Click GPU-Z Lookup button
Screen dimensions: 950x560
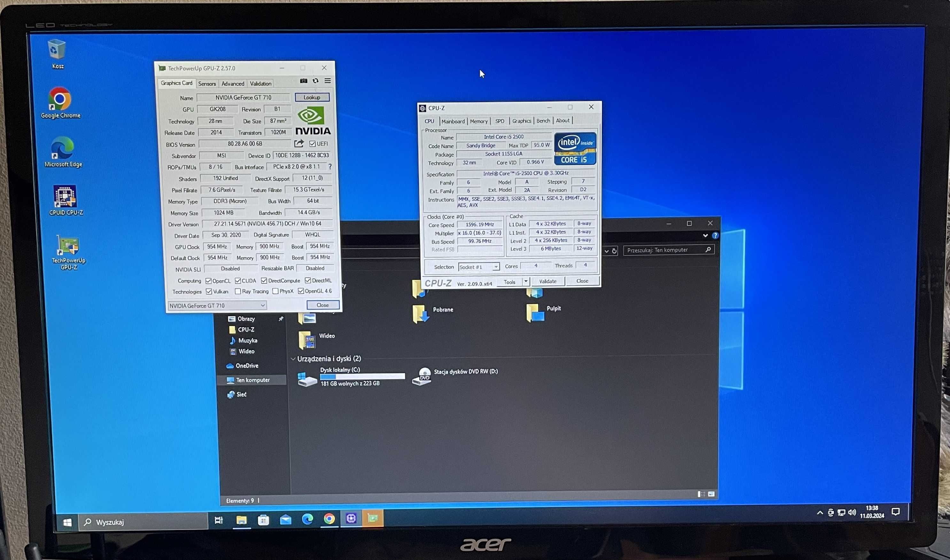pos(312,97)
